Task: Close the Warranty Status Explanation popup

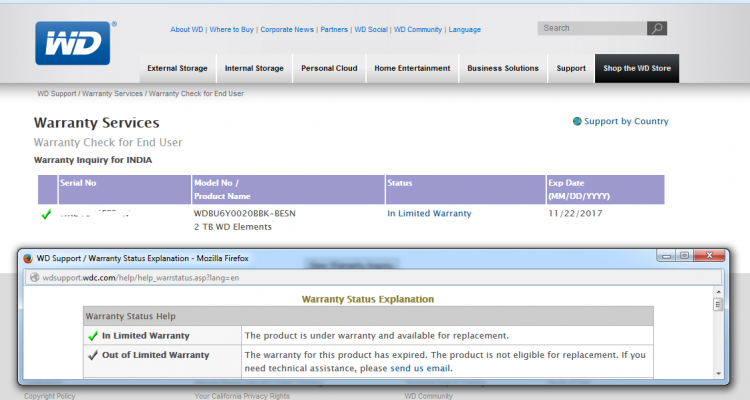Action: [710, 256]
